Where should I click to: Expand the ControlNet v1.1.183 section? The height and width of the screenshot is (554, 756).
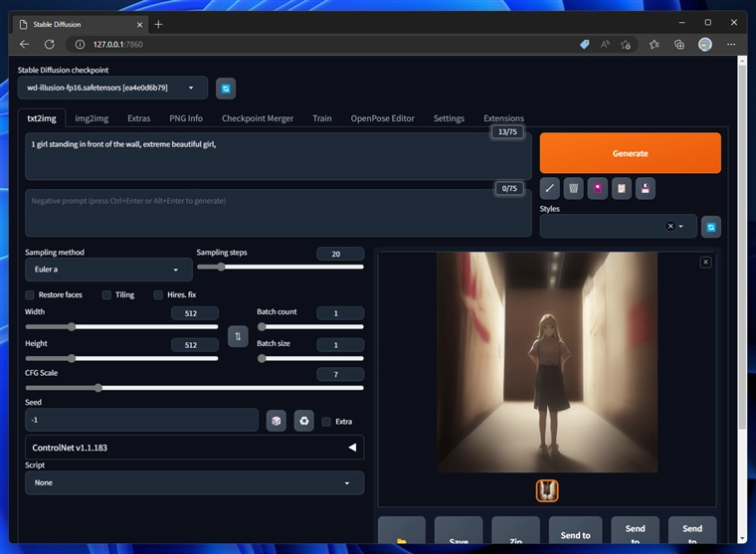pyautogui.click(x=194, y=448)
